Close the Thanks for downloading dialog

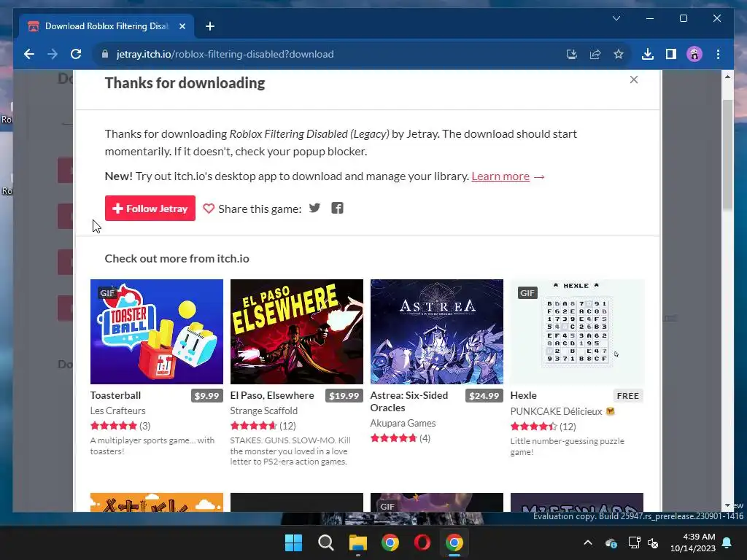click(634, 79)
